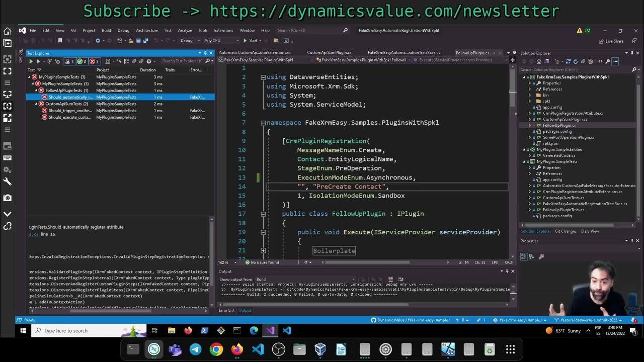Click the Open File folder toolbar icon

(131, 41)
